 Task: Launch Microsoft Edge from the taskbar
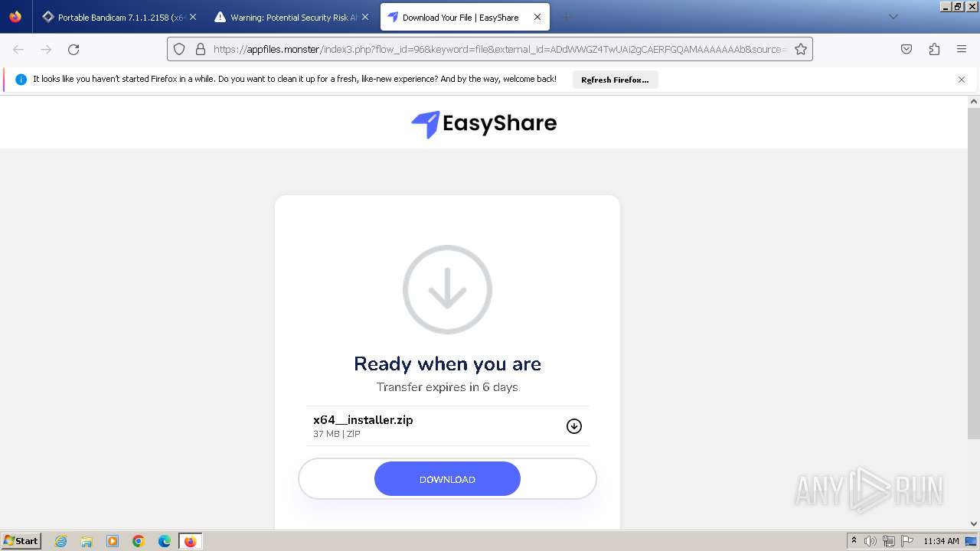pos(165,541)
